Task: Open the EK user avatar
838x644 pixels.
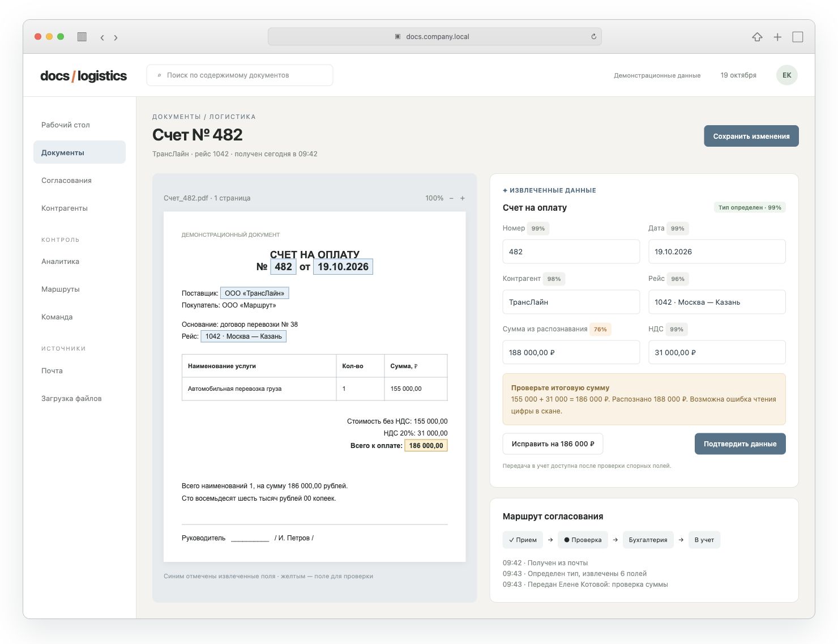Action: pos(786,75)
